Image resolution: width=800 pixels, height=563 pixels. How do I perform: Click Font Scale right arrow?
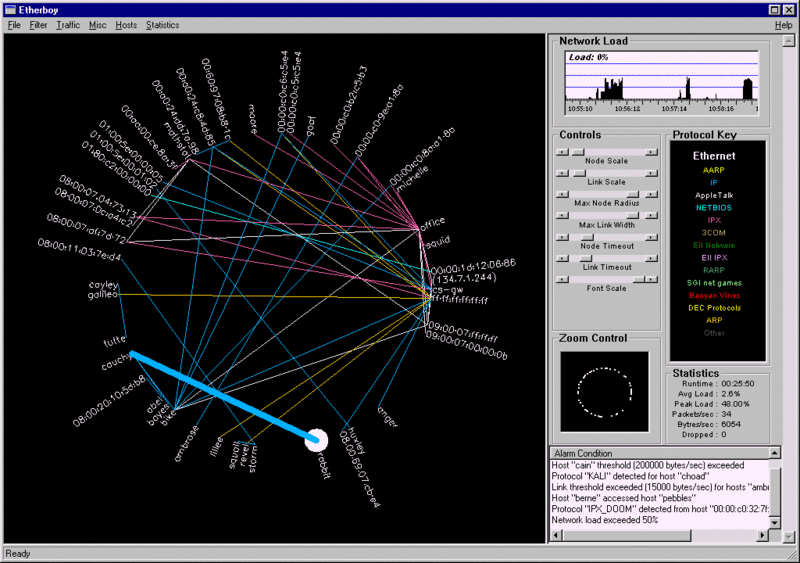[x=651, y=280]
